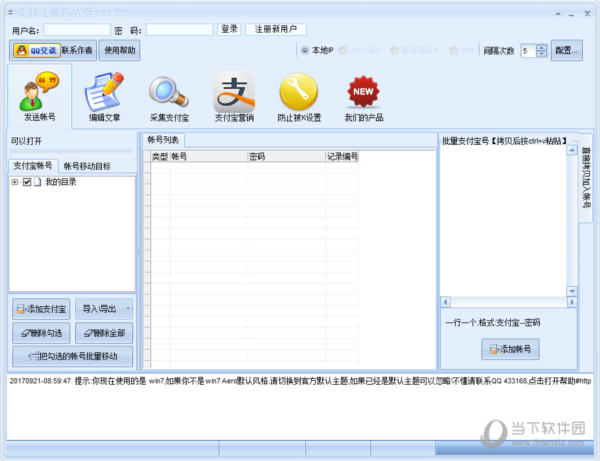This screenshot has height=461, width=600.
Task: Sort by the 帐号 column header
Action: [x=209, y=156]
